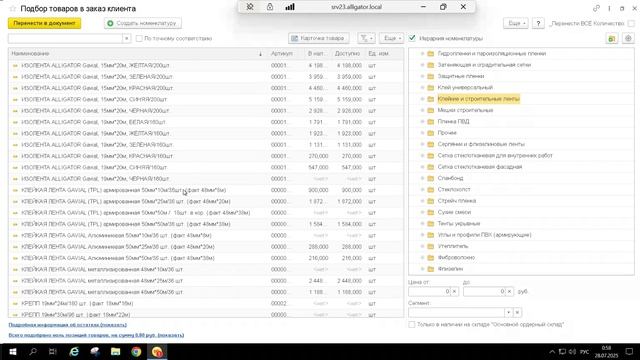Switch to the 1C application in the taskbar
This screenshot has width=640, height=360.
point(157,352)
